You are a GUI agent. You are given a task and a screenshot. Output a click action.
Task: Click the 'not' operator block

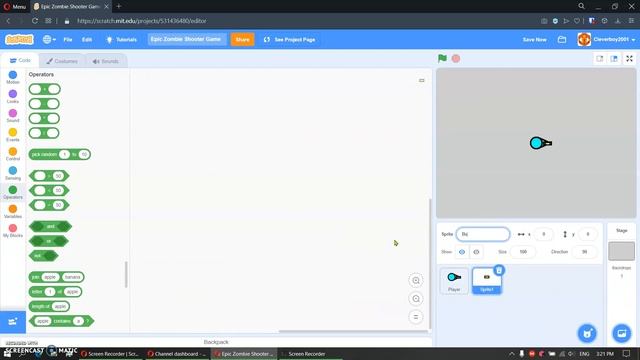click(x=43, y=256)
